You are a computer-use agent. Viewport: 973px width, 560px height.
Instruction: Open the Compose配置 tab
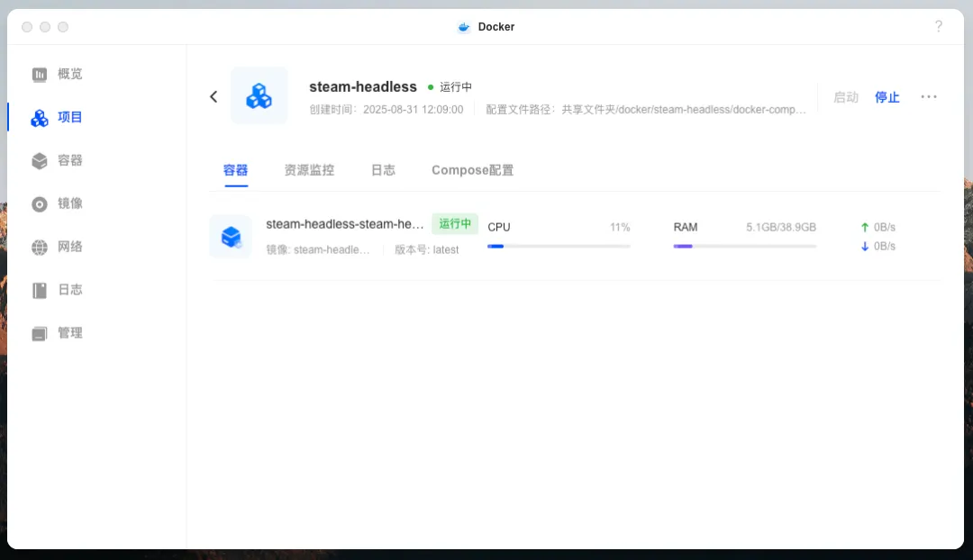click(x=472, y=170)
